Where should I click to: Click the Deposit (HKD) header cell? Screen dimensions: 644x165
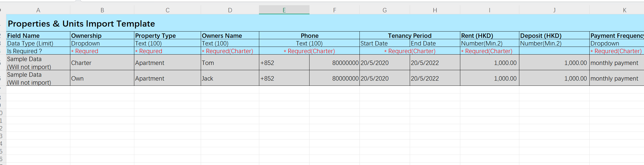[554, 36]
